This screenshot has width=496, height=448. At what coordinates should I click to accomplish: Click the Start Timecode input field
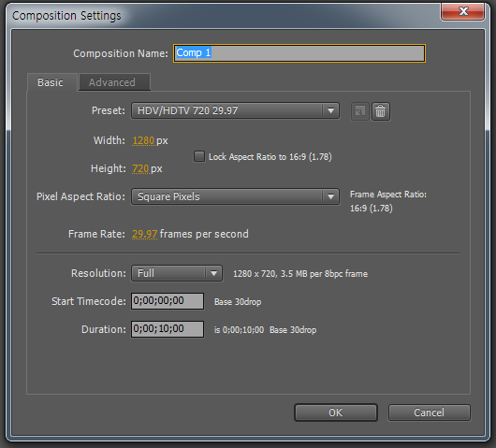pos(168,301)
